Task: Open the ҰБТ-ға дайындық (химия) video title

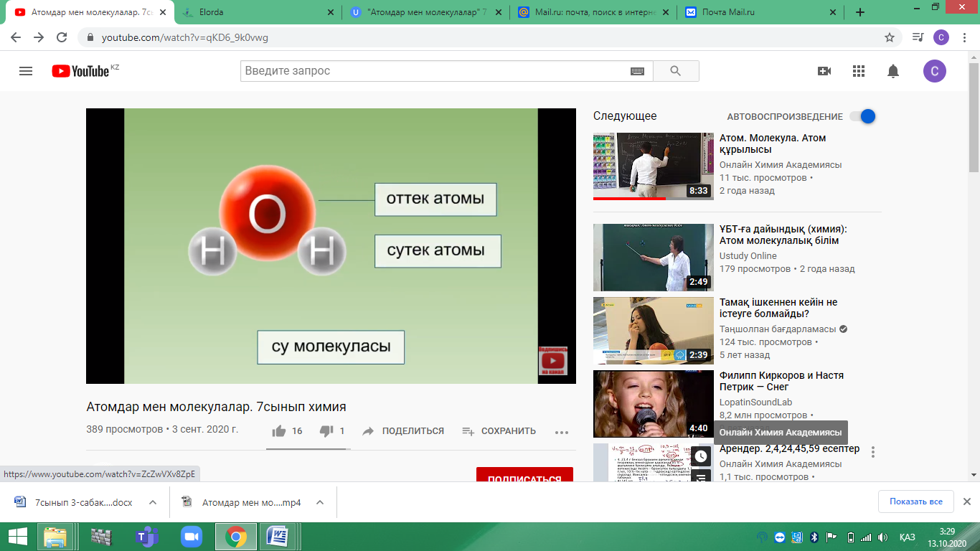Action: (x=783, y=235)
